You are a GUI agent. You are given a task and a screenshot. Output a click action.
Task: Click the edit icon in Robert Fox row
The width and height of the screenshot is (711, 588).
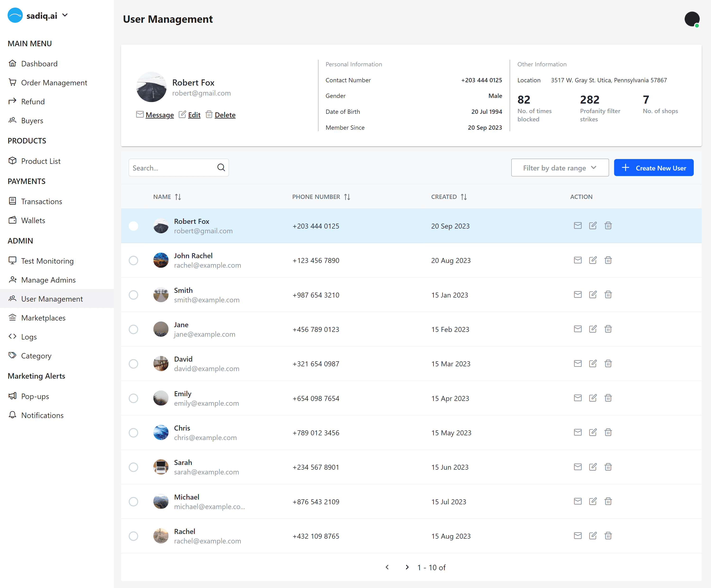click(x=593, y=225)
